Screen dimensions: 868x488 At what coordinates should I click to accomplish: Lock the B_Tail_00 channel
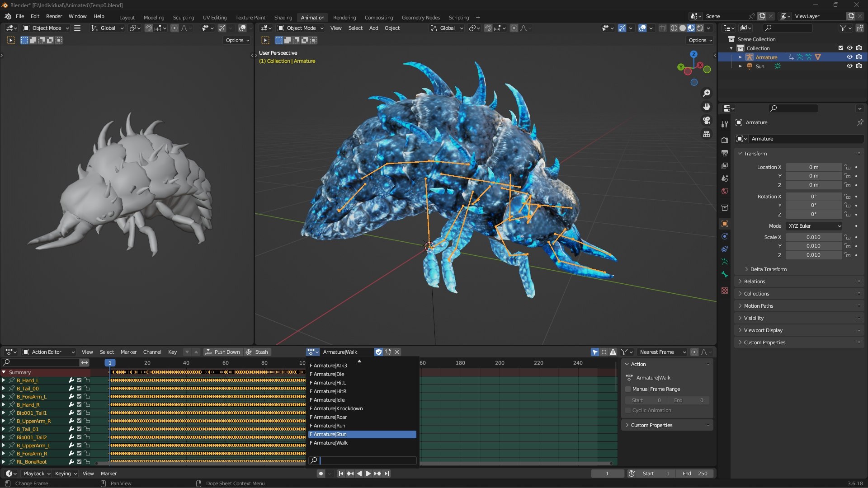tap(87, 389)
